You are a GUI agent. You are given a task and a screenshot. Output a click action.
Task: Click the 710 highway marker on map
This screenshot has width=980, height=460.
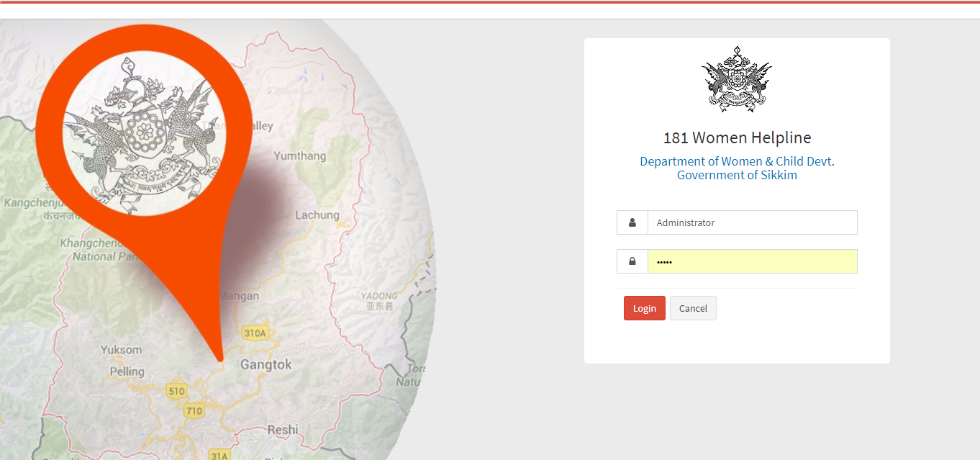pos(194,411)
